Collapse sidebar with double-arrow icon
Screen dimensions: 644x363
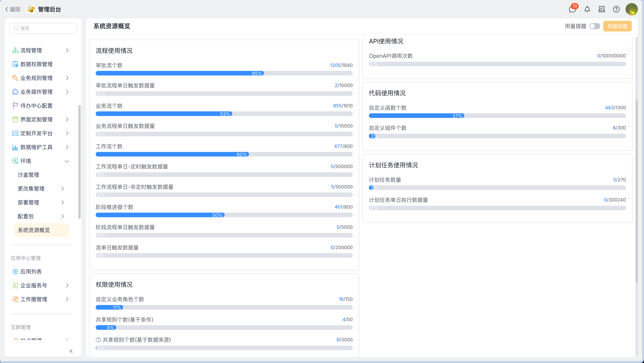tap(71, 351)
